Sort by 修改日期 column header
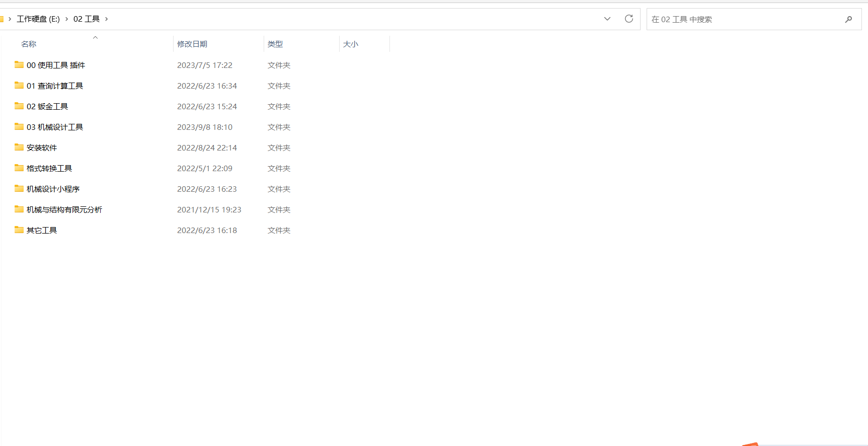The width and height of the screenshot is (868, 446). [x=192, y=44]
